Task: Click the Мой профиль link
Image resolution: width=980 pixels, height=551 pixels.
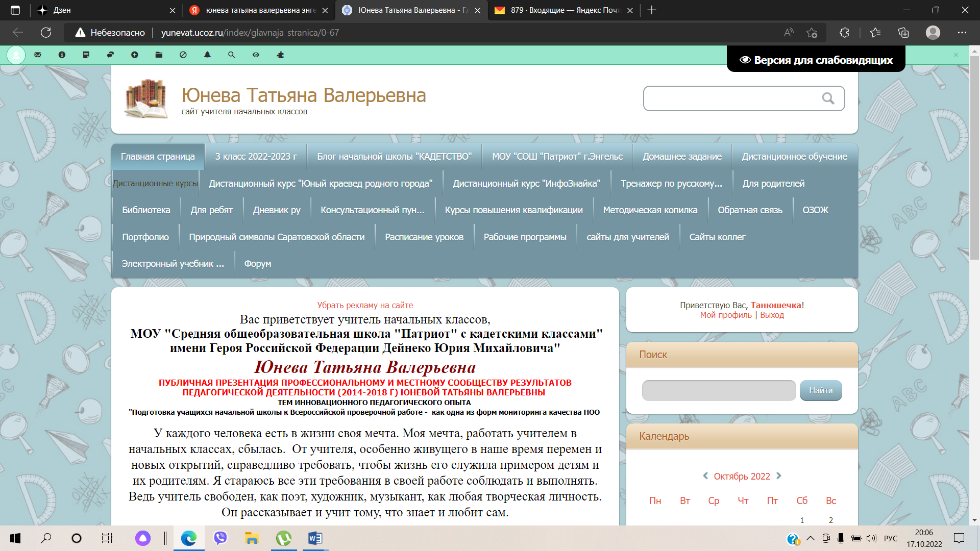Action: point(725,315)
